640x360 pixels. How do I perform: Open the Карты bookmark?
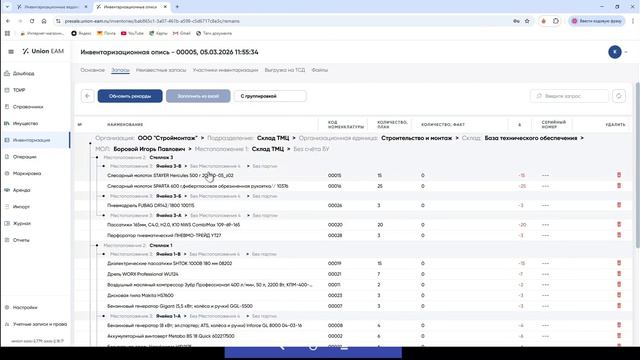coord(158,33)
